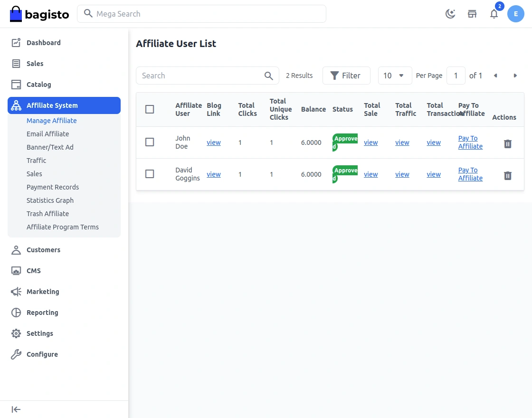
Task: Check the select-all checkbox in table header
Action: [150, 109]
